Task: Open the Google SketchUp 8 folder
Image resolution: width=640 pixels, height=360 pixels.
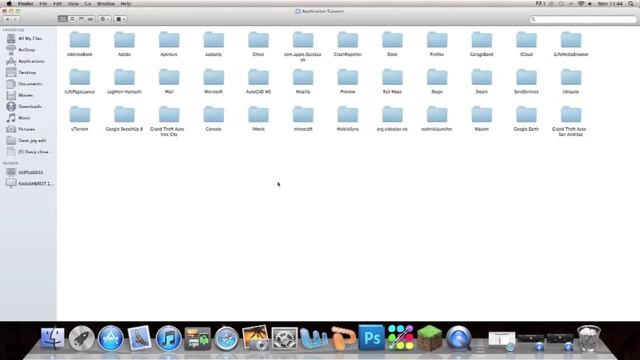Action: [124, 115]
